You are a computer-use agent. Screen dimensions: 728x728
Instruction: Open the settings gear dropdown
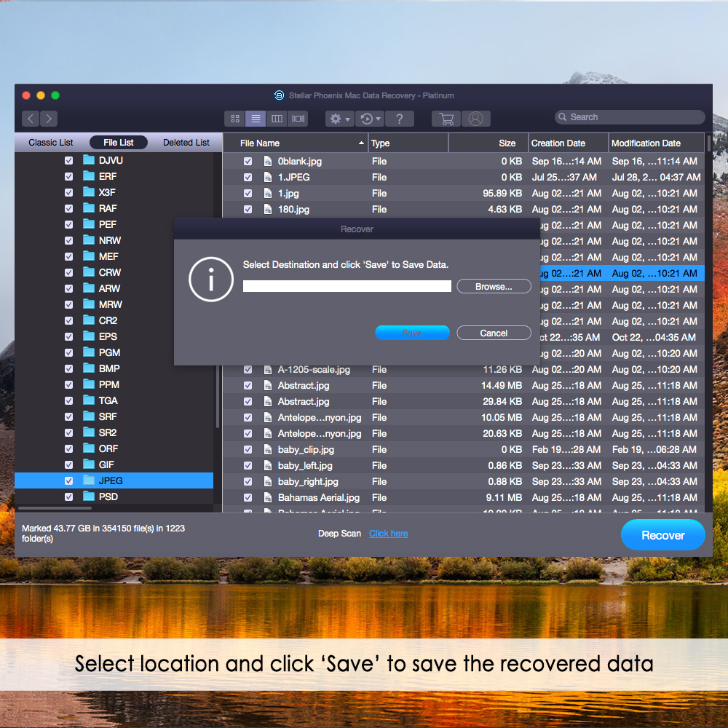click(x=339, y=119)
